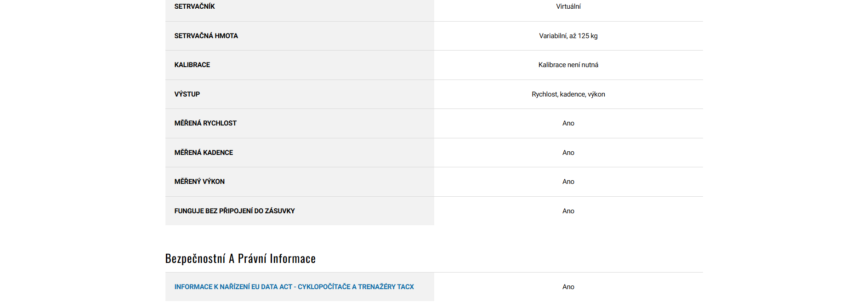Click 'Ano' in the Měřený výkon row
This screenshot has height=302, width=868.
pos(568,182)
